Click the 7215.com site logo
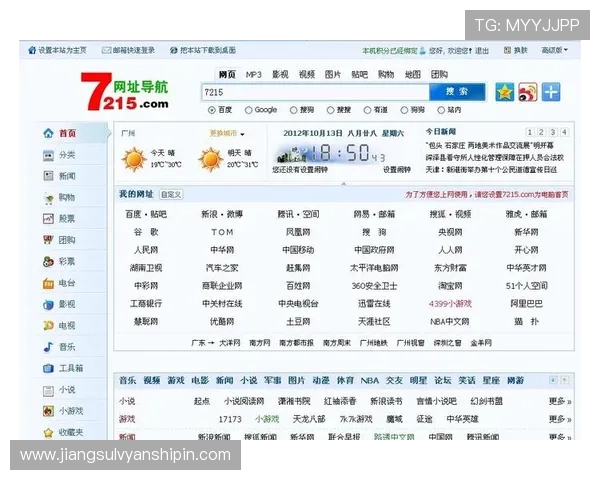The width and height of the screenshot is (600, 480). (125, 92)
